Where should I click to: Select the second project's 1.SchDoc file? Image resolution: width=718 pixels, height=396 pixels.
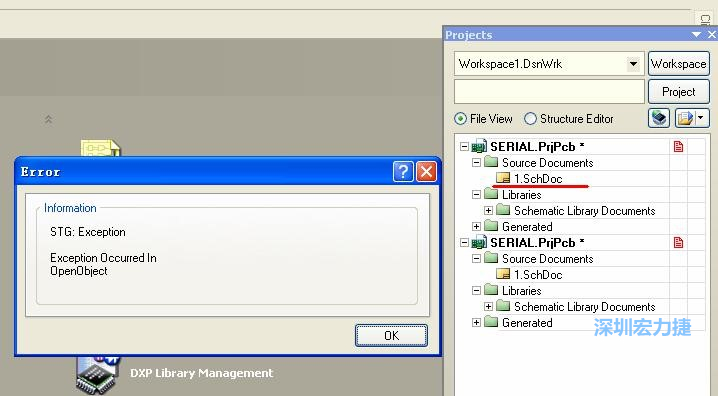pos(538,275)
